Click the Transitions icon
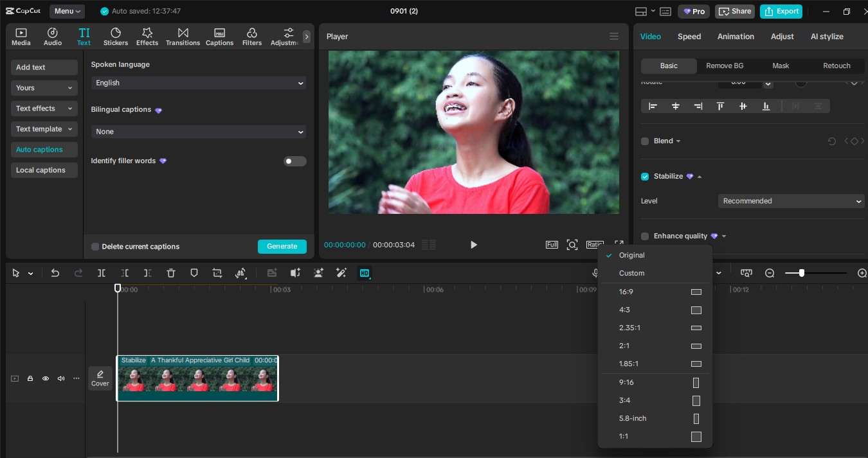Viewport: 868px width, 458px height. pos(183,37)
